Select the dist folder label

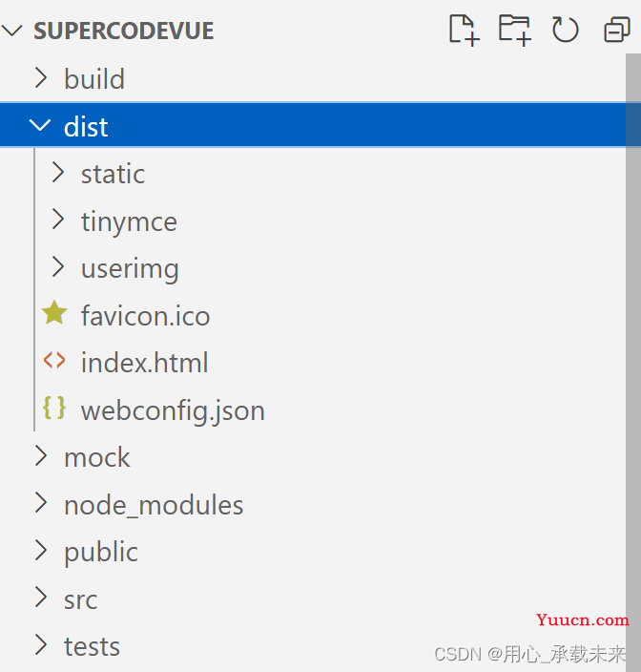86,127
